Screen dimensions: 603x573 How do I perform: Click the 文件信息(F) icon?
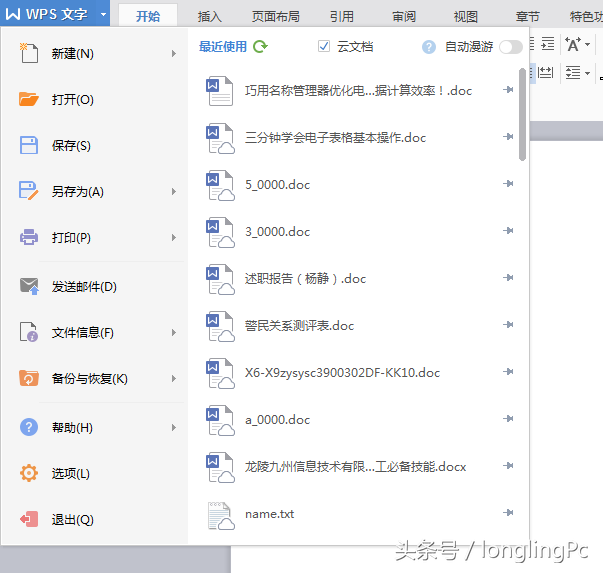[29, 332]
